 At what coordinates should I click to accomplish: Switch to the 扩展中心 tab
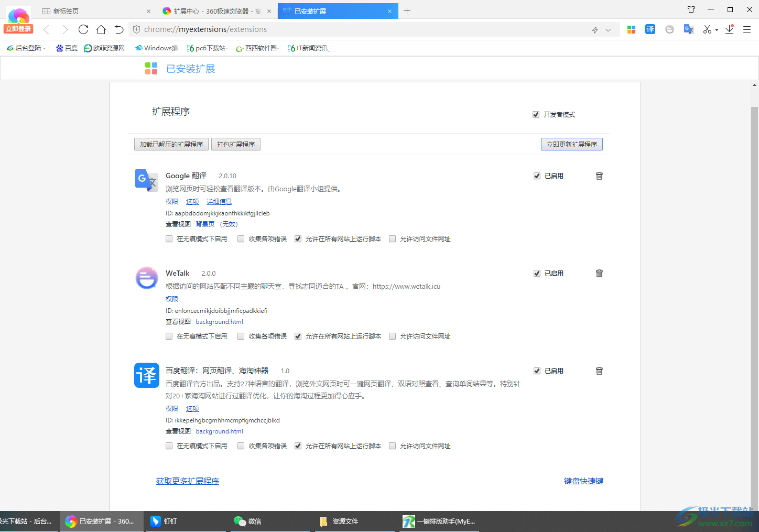click(x=217, y=11)
